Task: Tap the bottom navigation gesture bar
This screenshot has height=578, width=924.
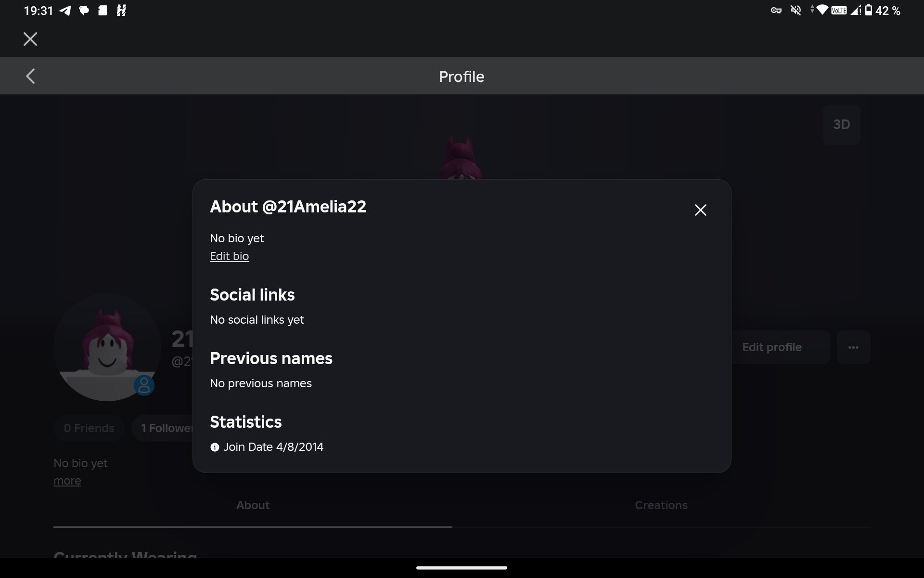Action: tap(462, 568)
